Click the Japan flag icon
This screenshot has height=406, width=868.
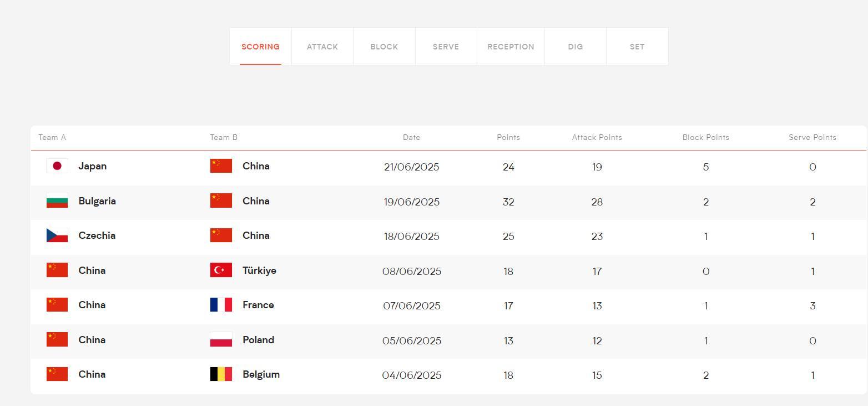click(57, 166)
